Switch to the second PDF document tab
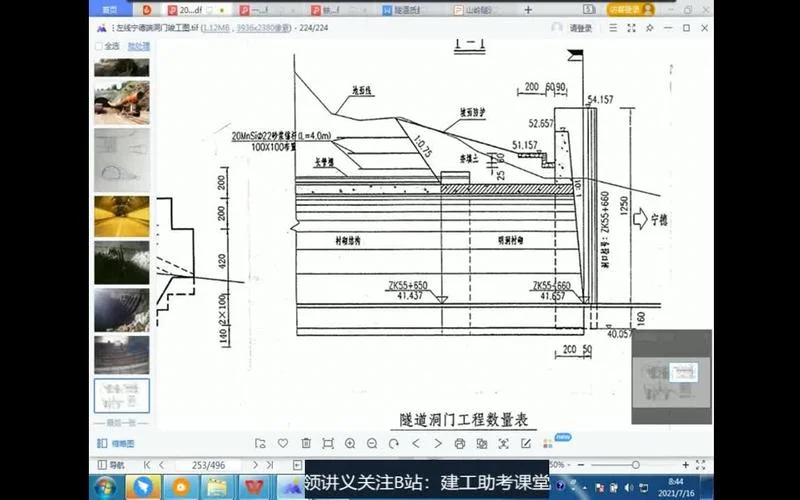Image resolution: width=800 pixels, height=500 pixels. 269,10
